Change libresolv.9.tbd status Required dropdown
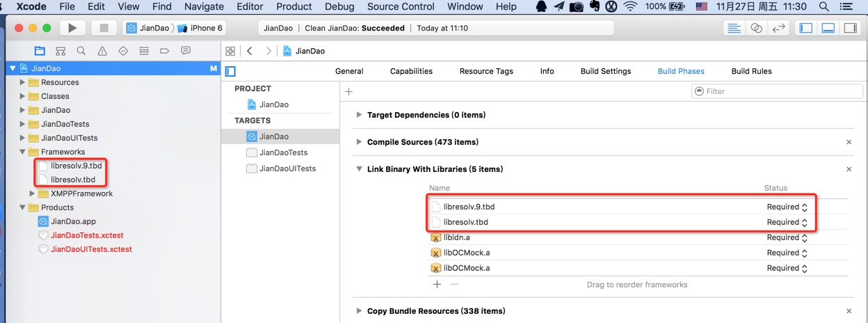This screenshot has width=868, height=323. pyautogui.click(x=787, y=207)
